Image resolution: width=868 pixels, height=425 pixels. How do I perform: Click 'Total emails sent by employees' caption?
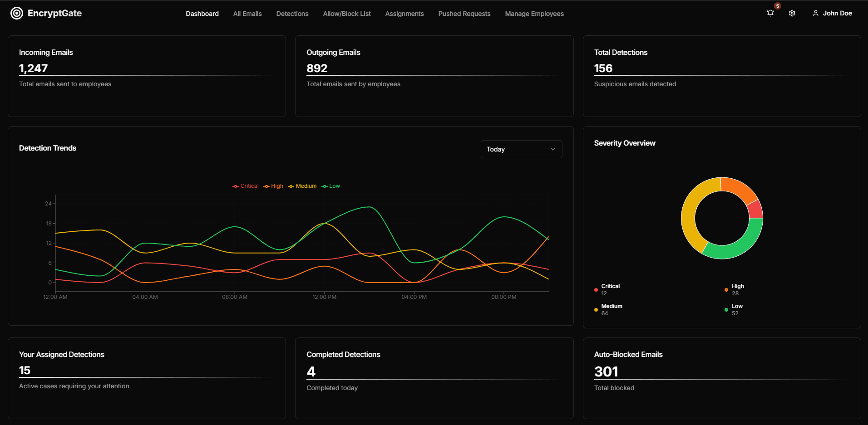(353, 84)
